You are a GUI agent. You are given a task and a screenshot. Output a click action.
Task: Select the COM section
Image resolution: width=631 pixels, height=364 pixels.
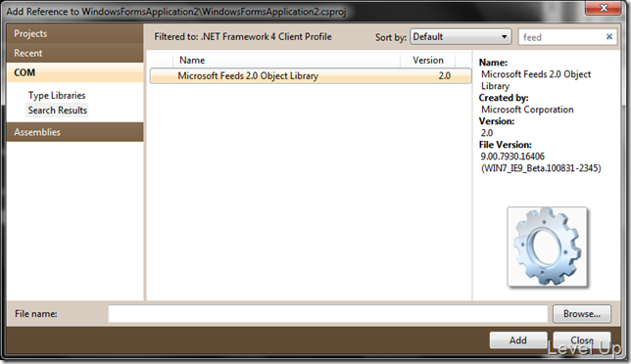click(74, 72)
